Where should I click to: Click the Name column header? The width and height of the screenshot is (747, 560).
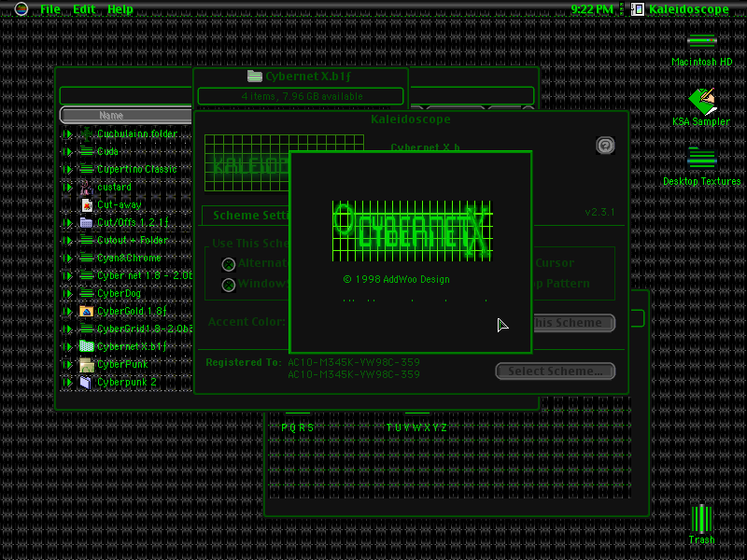coord(126,115)
